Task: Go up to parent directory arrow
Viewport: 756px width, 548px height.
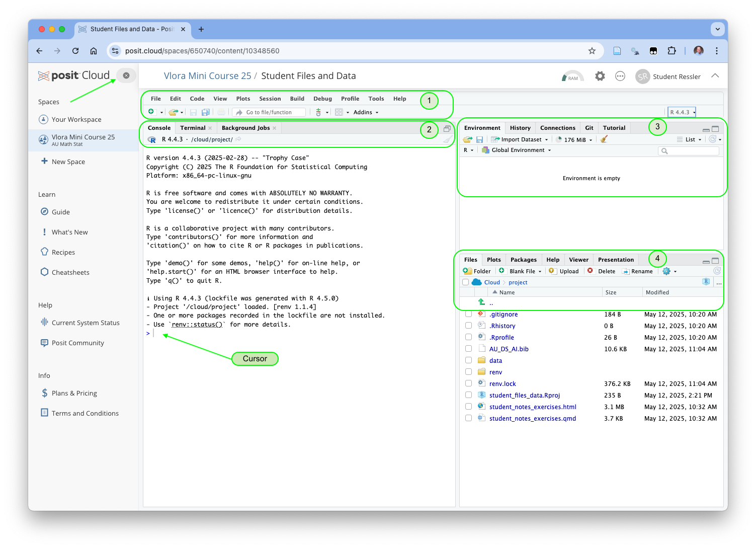Action: pos(481,302)
